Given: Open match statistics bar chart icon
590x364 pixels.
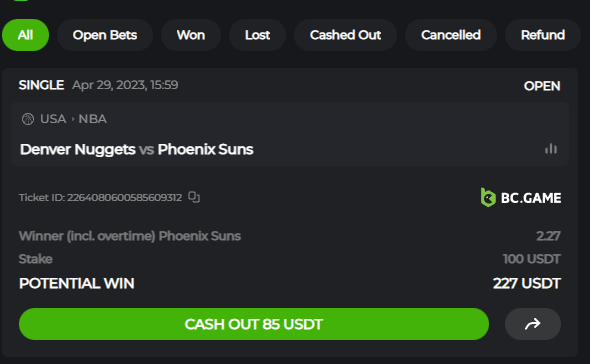Looking at the screenshot, I should point(551,149).
